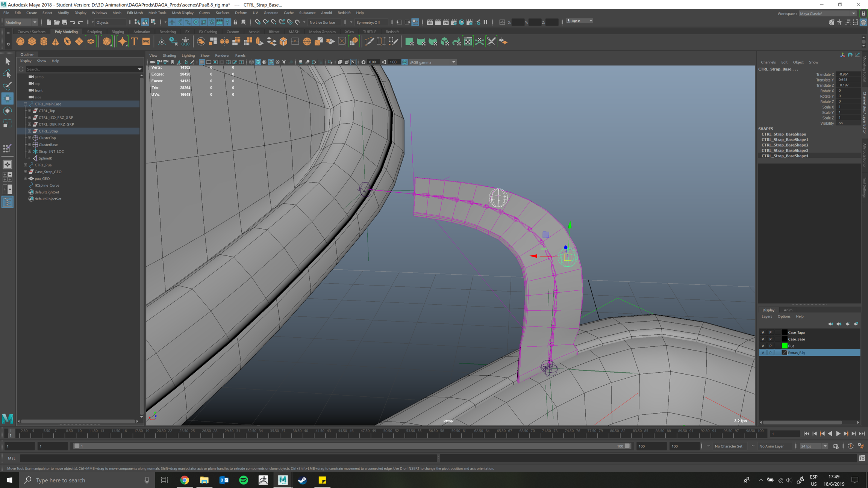Click the Translate X value field

point(848,74)
